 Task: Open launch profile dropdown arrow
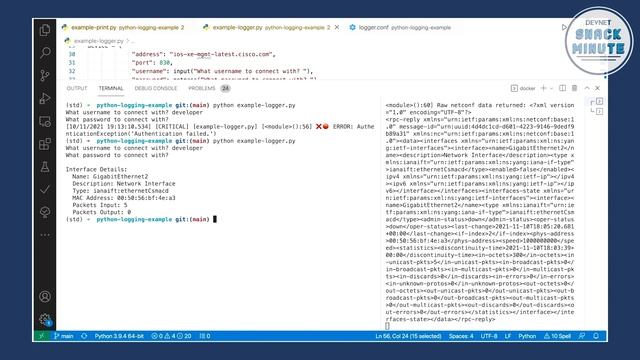(x=551, y=88)
